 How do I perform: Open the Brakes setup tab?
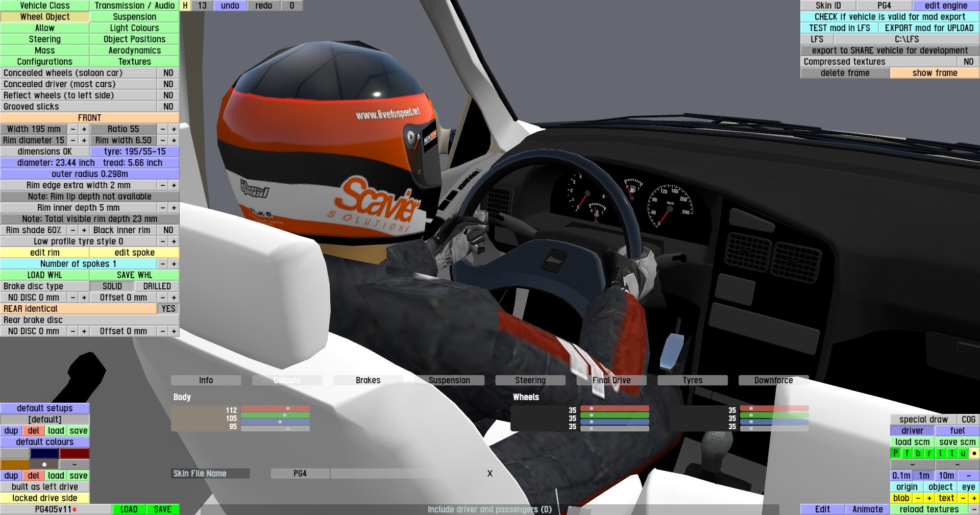coord(368,380)
